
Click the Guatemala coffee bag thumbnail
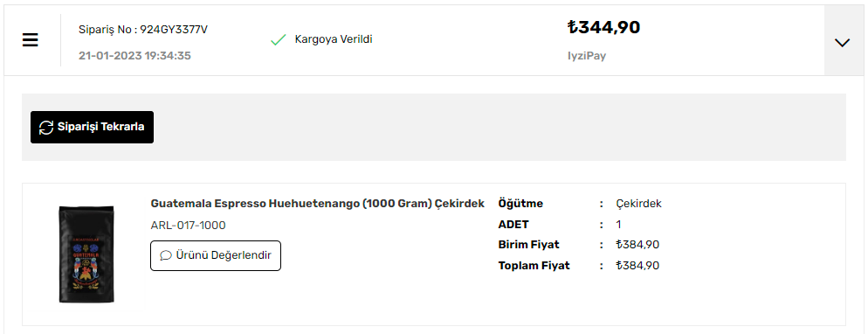86,254
